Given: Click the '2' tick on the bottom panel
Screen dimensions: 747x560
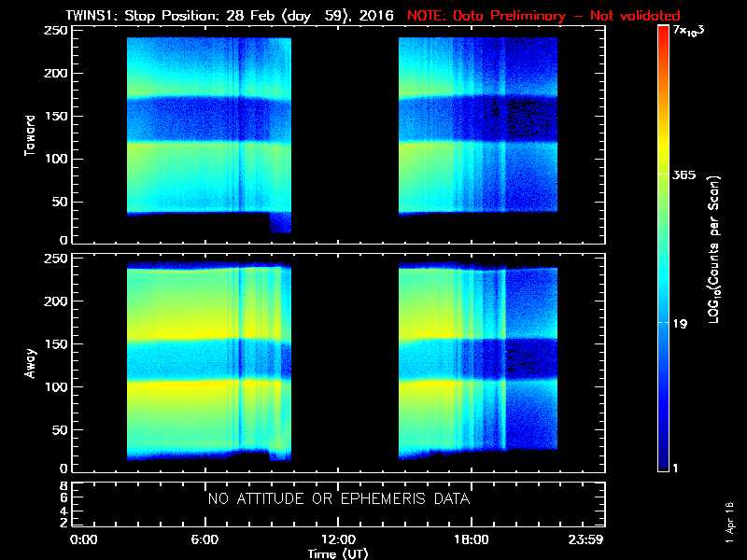Looking at the screenshot, I should 63,523.
